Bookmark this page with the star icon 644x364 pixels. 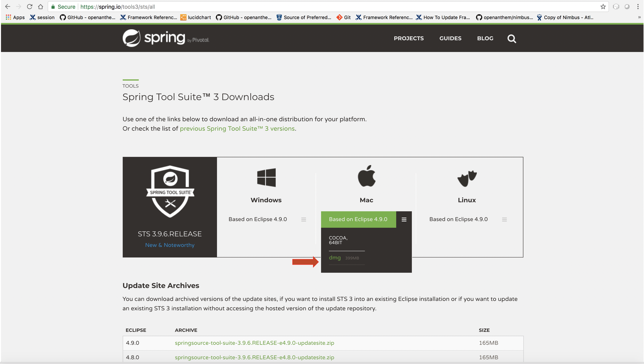click(603, 7)
